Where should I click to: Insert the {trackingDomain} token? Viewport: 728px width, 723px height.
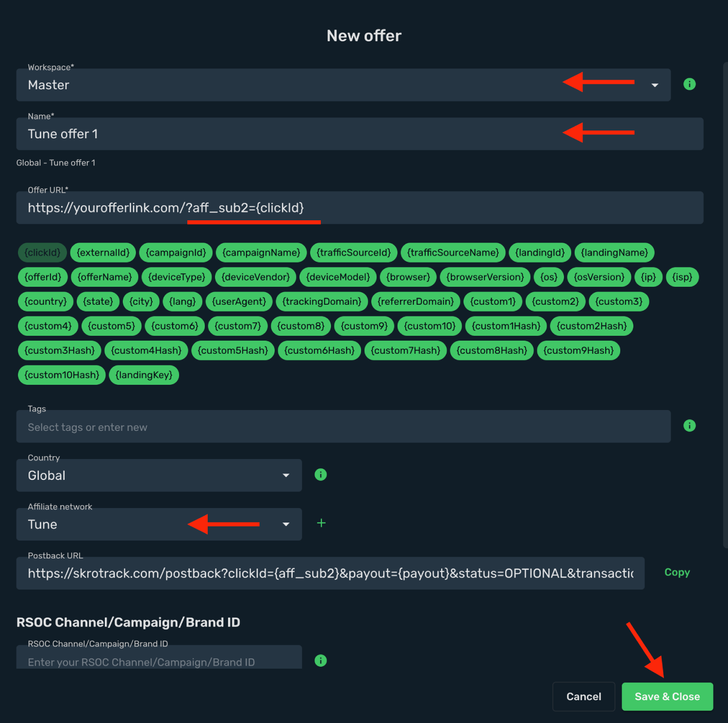[x=322, y=302]
